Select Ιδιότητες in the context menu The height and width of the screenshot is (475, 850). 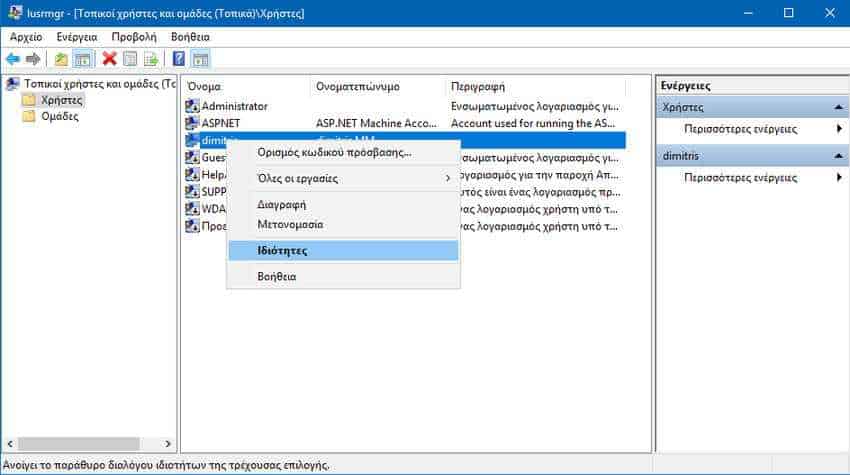tap(343, 251)
